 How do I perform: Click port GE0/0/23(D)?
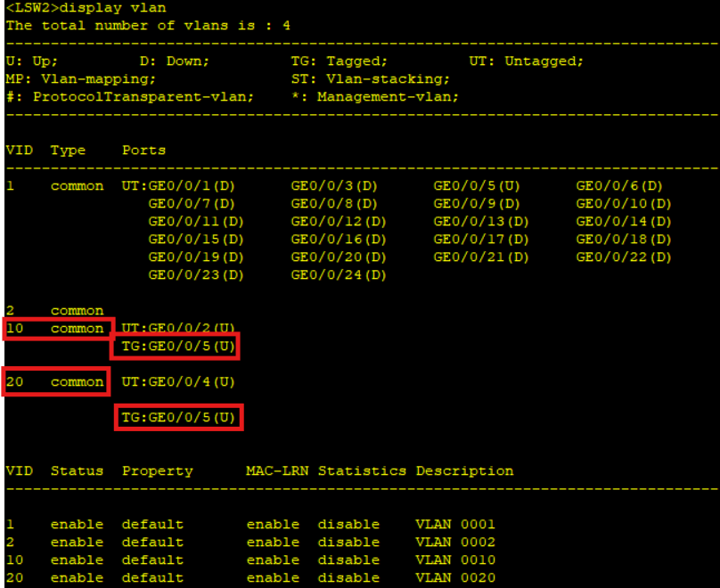(196, 275)
